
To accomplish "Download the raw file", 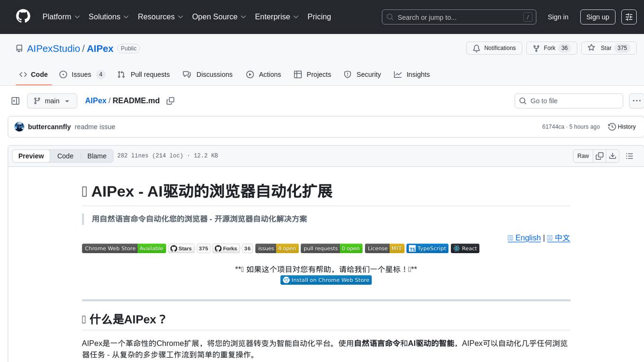I will [x=612, y=156].
